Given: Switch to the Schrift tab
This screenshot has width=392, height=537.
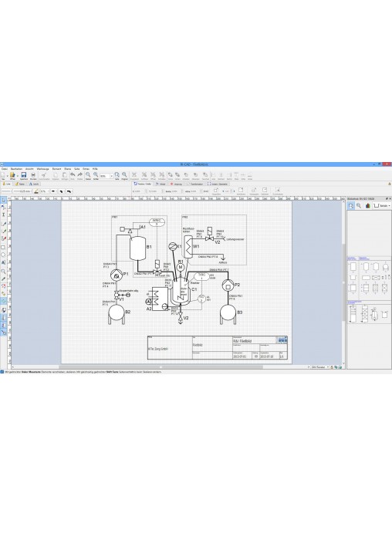Looking at the screenshot, I should pyautogui.click(x=34, y=184).
